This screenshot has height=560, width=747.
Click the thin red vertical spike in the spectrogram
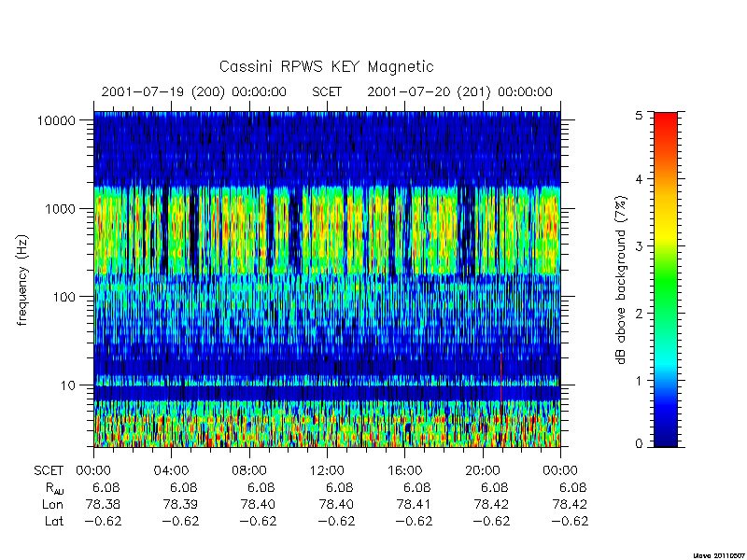tap(500, 381)
